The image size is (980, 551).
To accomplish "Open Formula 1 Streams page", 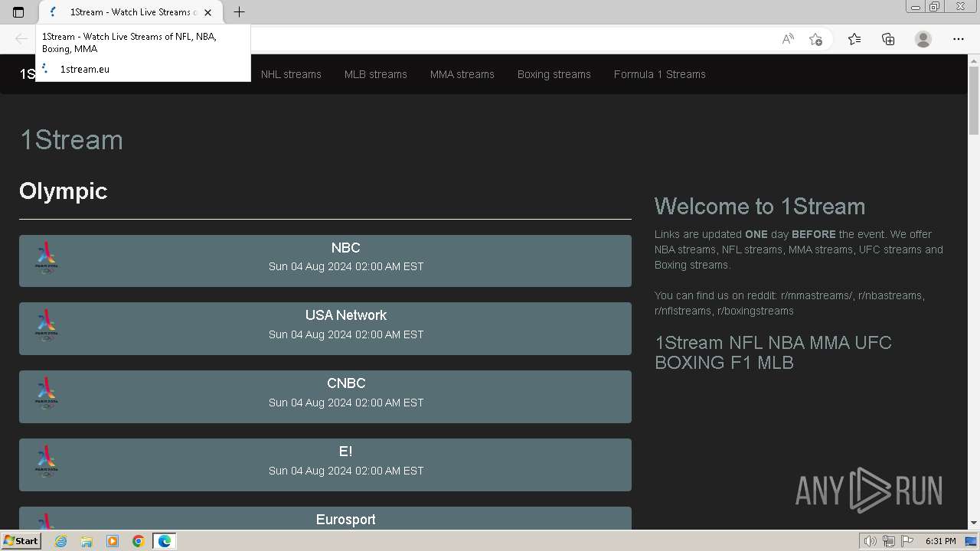I will tap(660, 74).
